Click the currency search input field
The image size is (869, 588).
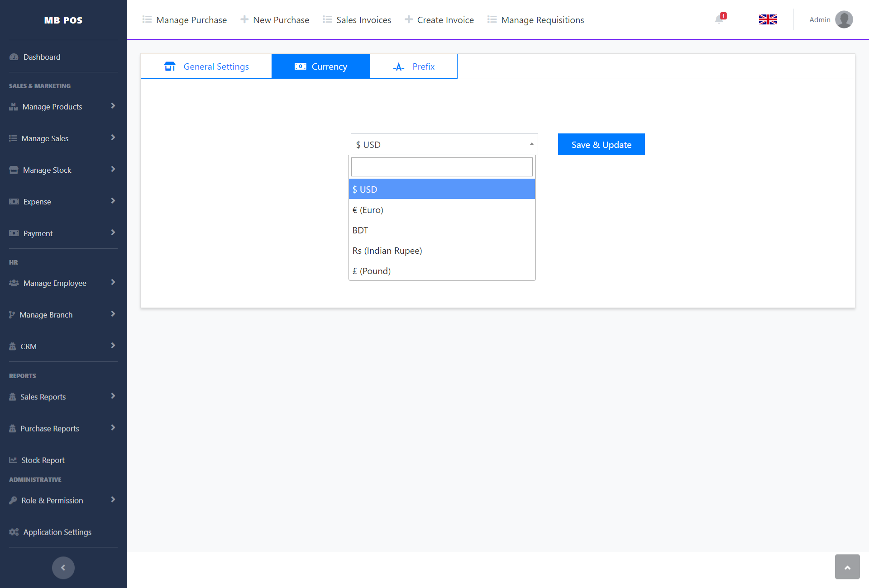coord(441,167)
